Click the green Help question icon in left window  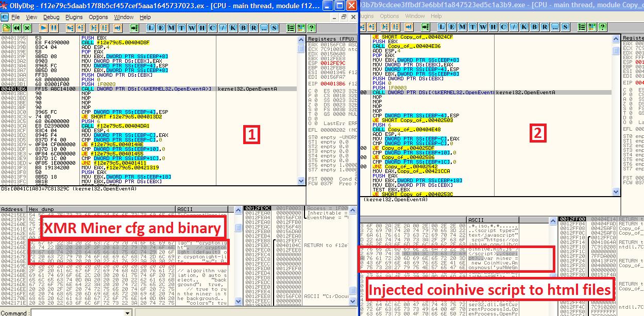[x=311, y=27]
